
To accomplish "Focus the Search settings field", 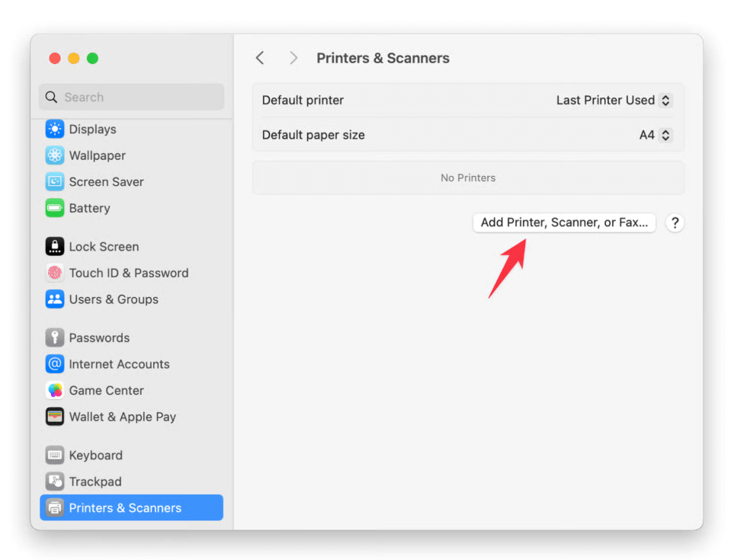I will (x=131, y=97).
